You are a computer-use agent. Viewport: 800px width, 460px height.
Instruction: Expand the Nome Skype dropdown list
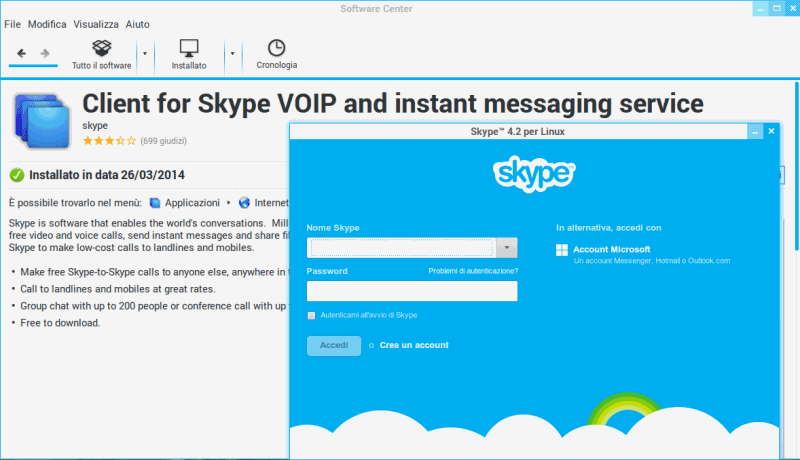click(507, 248)
